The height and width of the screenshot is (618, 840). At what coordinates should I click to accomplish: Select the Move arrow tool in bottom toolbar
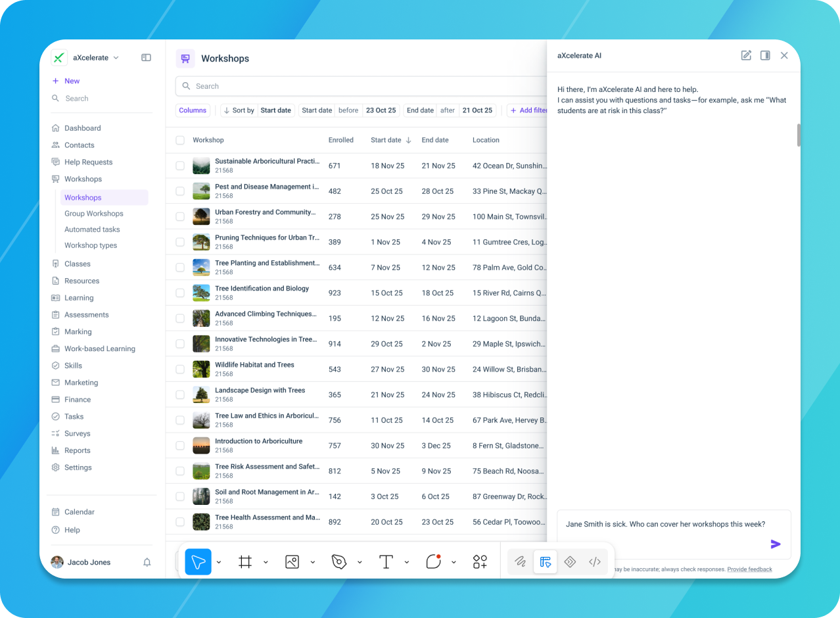tap(198, 561)
